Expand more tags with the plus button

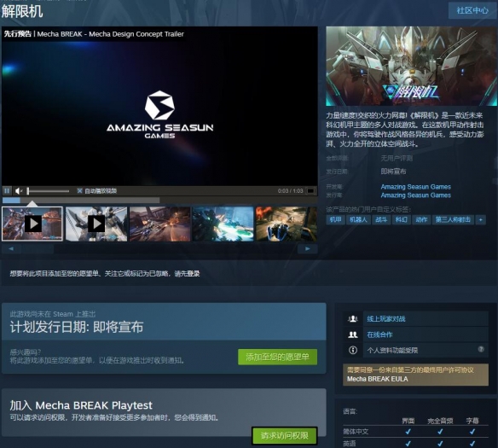(x=481, y=219)
